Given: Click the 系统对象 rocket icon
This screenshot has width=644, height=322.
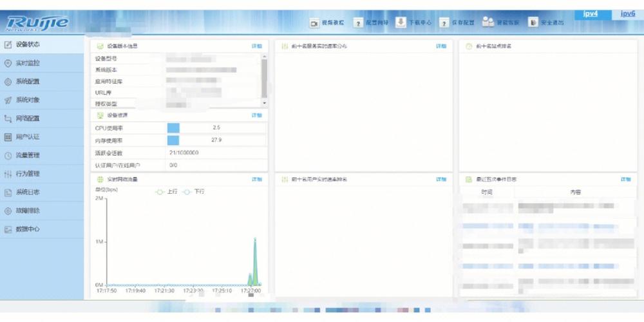Looking at the screenshot, I should (7, 100).
